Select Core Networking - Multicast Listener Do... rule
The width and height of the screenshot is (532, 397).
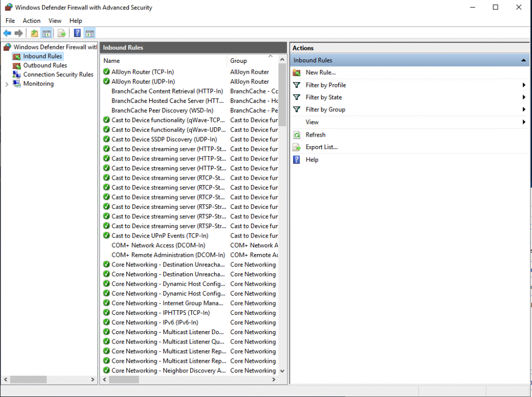[189, 332]
